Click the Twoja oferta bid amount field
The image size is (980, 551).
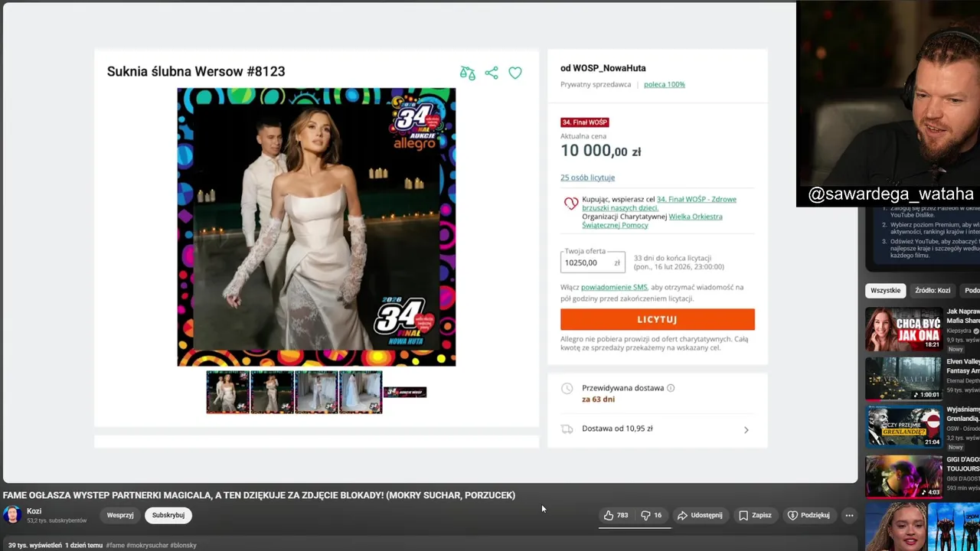593,262
